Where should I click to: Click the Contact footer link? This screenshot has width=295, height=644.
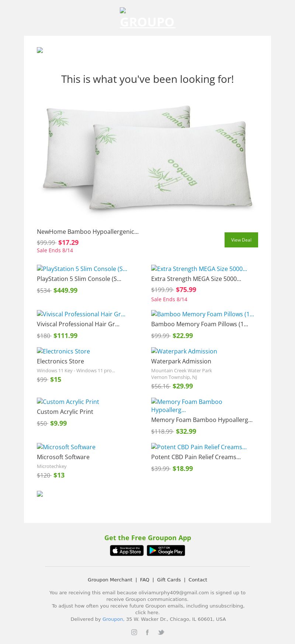198,580
